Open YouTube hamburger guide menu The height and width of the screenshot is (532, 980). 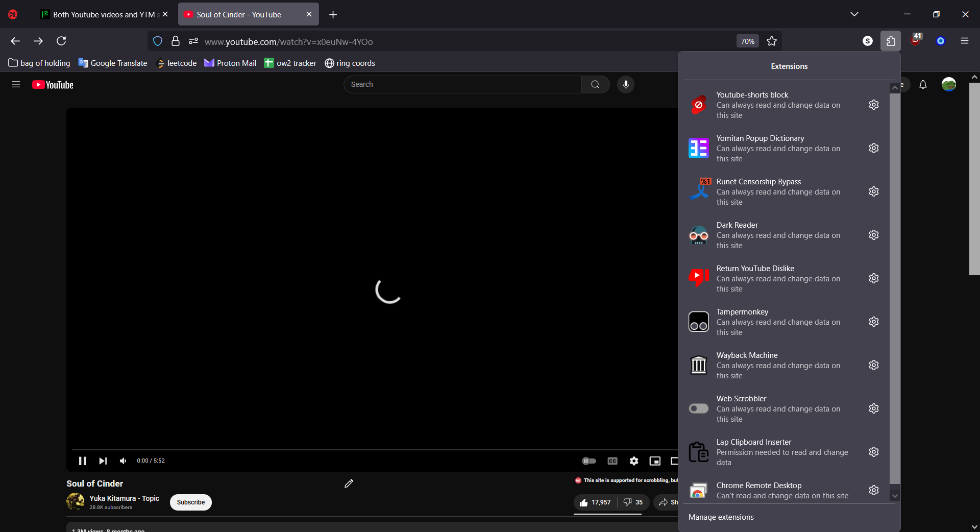[x=16, y=85]
